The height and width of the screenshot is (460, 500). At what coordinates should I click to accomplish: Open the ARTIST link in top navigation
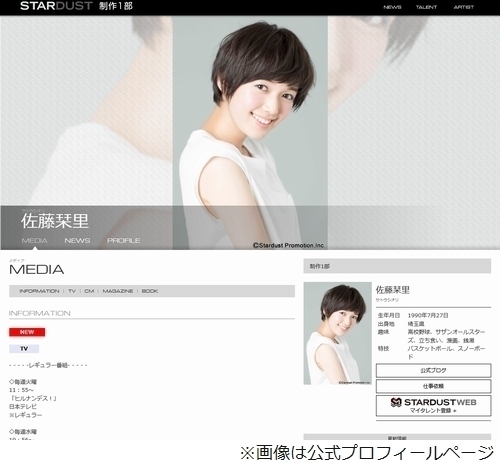click(x=463, y=7)
